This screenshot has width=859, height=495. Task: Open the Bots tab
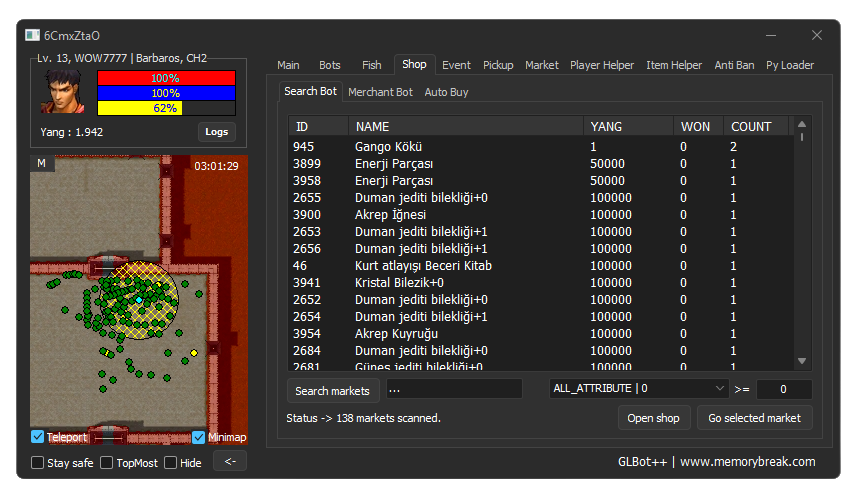(x=330, y=65)
